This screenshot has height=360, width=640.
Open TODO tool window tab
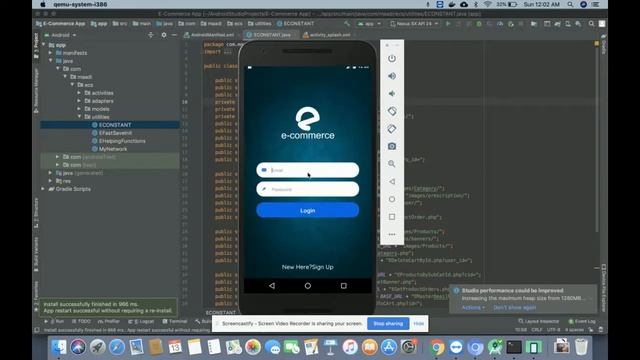click(82, 322)
